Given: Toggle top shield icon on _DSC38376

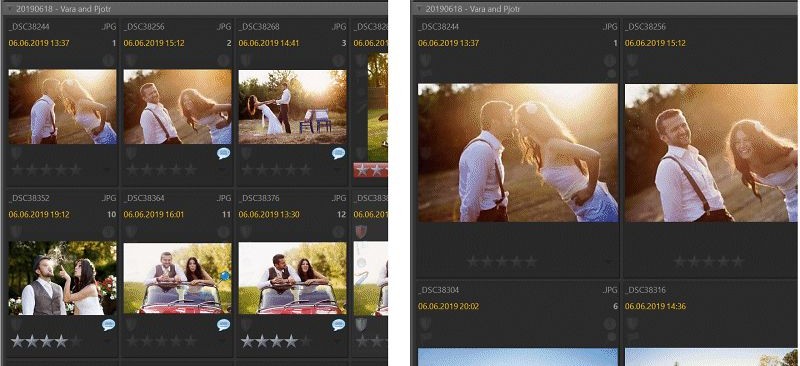Looking at the screenshot, I should pos(246,232).
